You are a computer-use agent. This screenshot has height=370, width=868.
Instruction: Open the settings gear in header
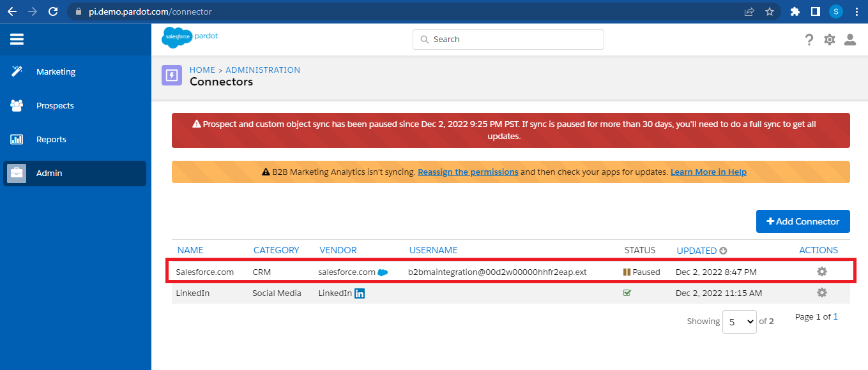point(829,40)
